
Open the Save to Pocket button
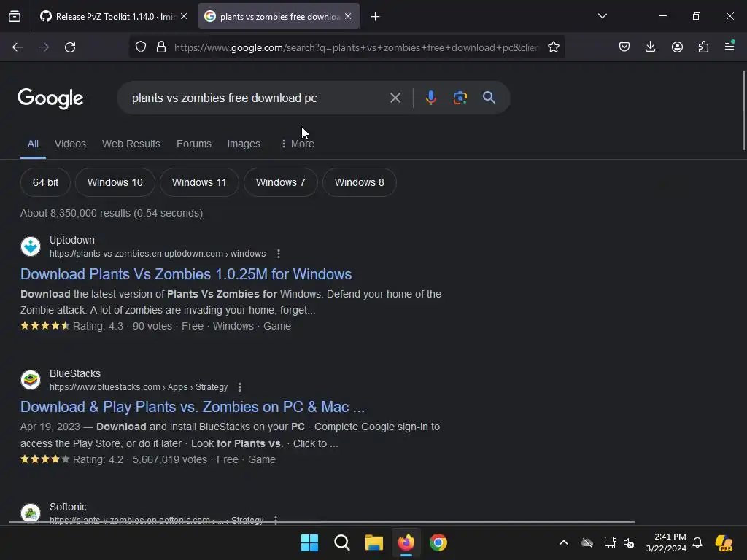pos(624,47)
